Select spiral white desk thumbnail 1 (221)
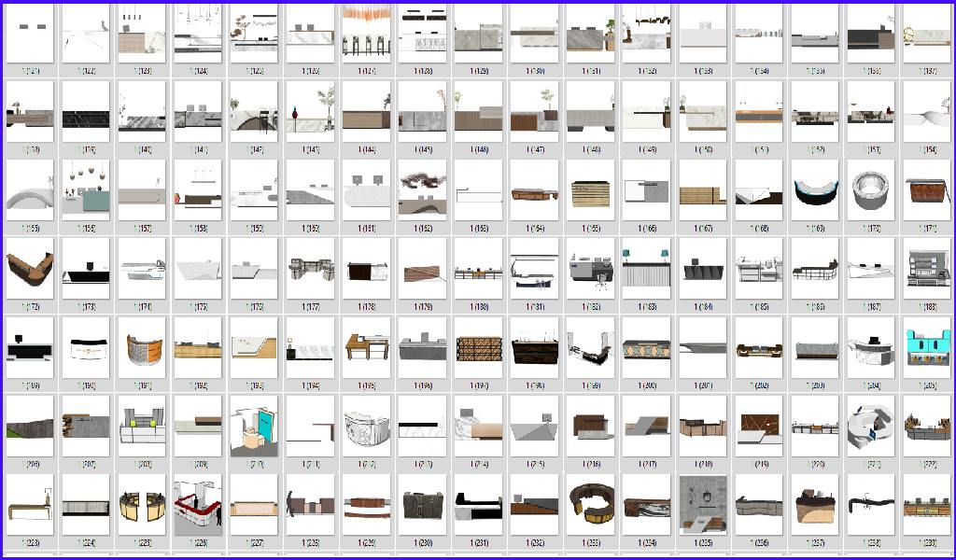The image size is (956, 560). (871, 426)
